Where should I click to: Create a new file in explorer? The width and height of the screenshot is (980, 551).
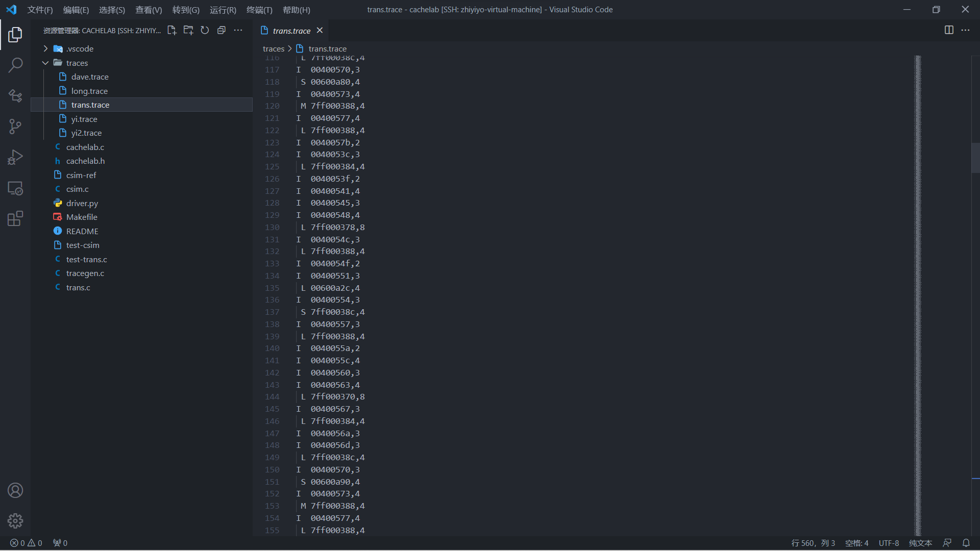(x=172, y=31)
